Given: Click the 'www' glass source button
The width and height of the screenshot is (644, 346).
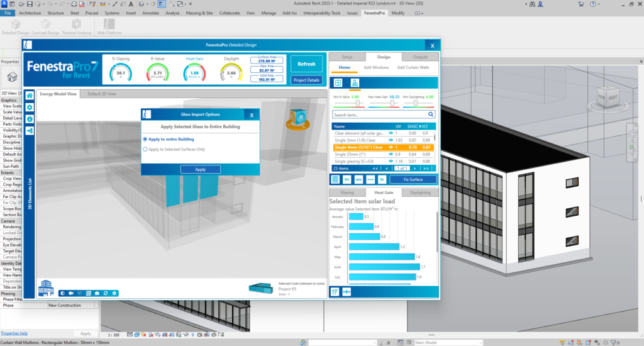Looking at the screenshot, I should coord(370,179).
